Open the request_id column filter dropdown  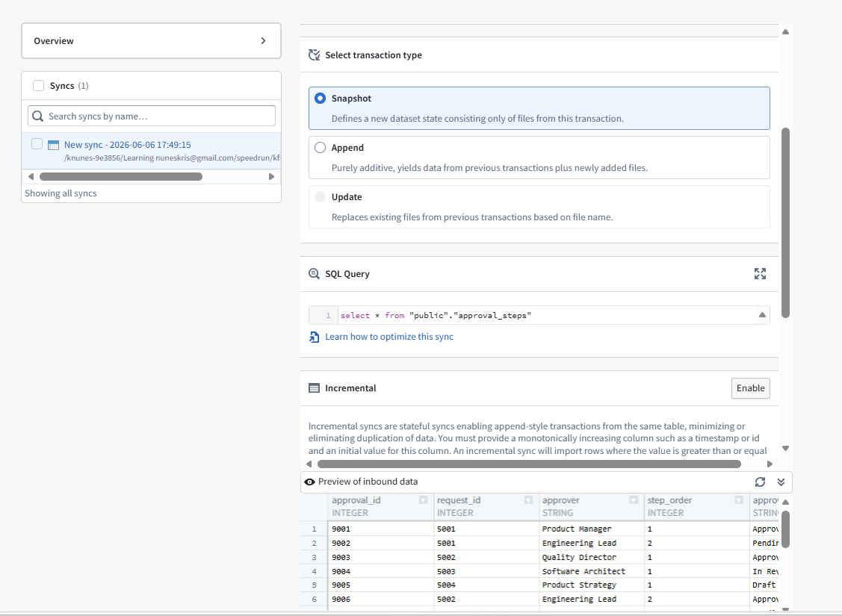click(x=528, y=500)
